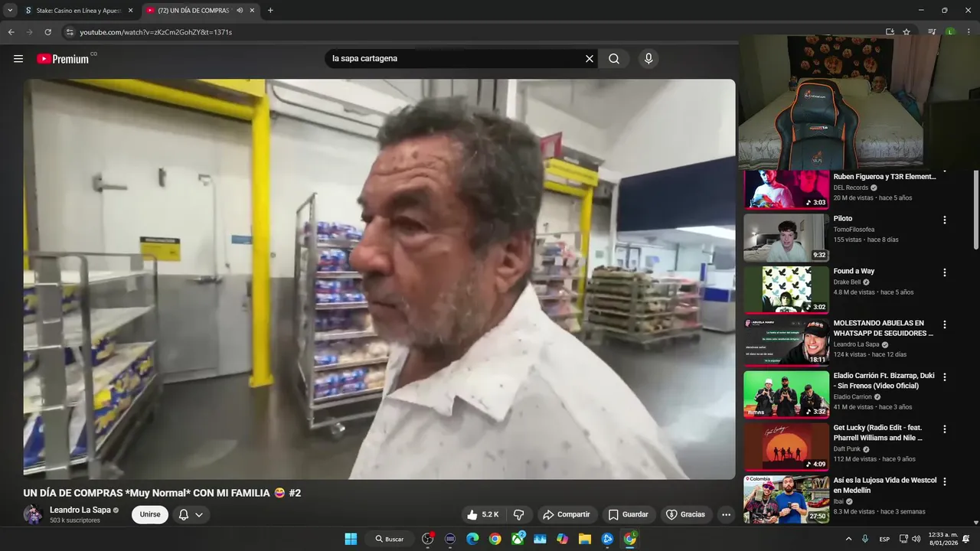
Task: Go to YouTube Premium home logo
Action: 63,59
